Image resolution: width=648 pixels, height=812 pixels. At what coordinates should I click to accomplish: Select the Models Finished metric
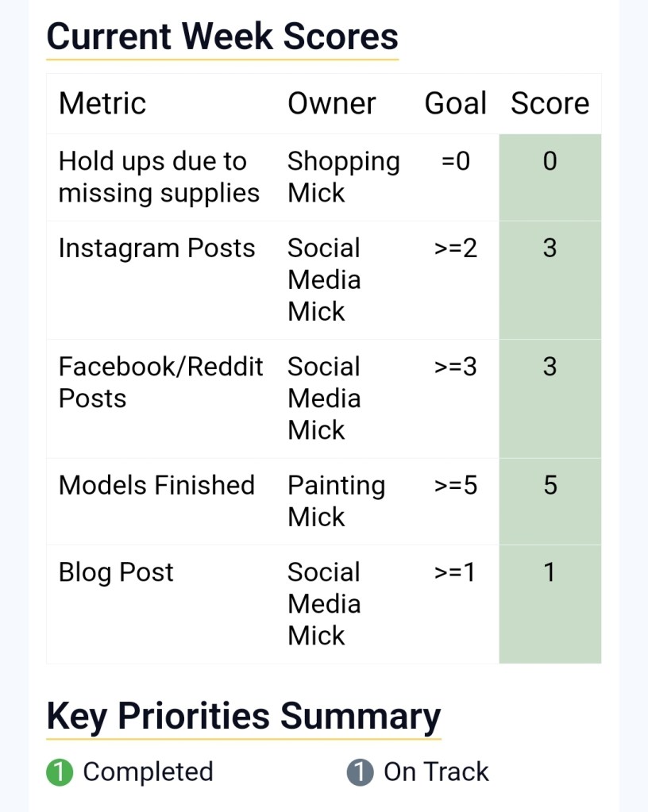[156, 485]
